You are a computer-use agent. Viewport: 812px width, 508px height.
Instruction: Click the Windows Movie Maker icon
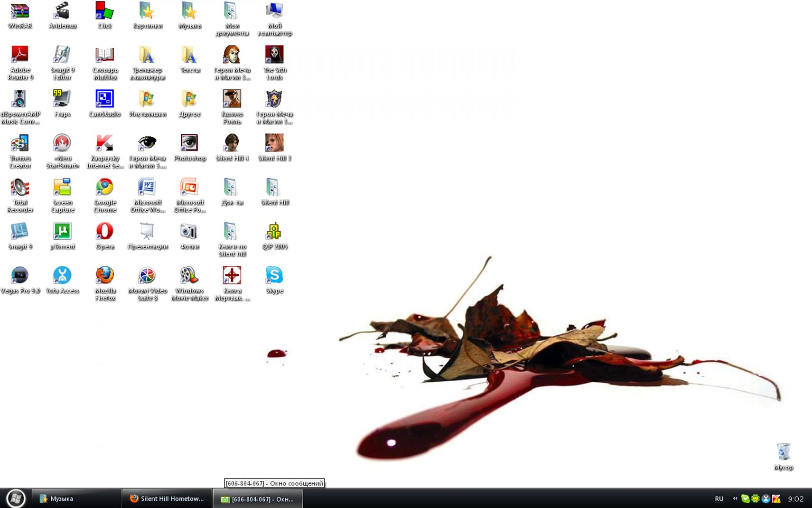point(189,276)
